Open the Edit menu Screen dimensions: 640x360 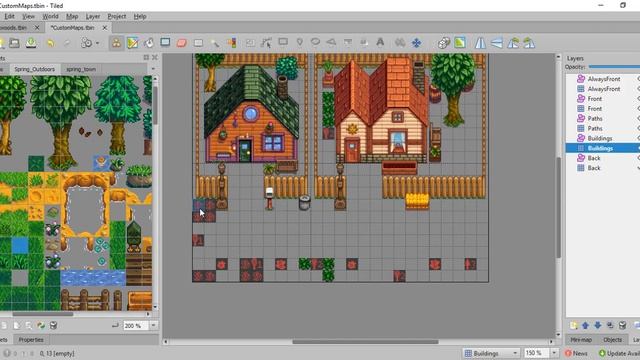coord(9,16)
